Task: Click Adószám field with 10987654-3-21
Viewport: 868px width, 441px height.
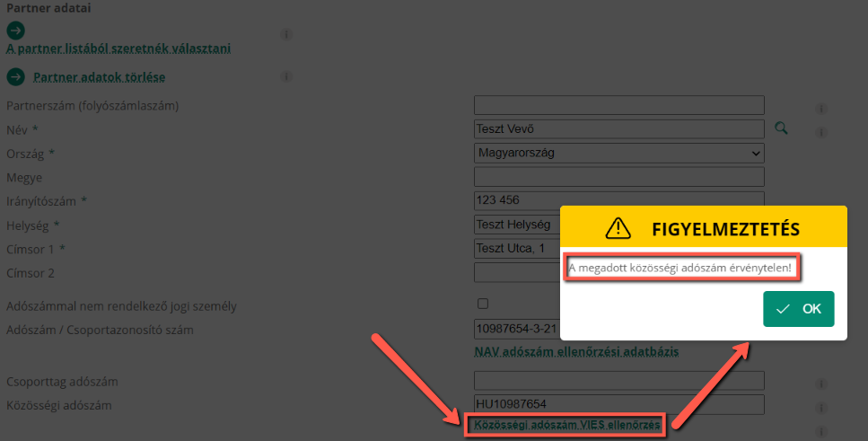Action: [x=517, y=329]
